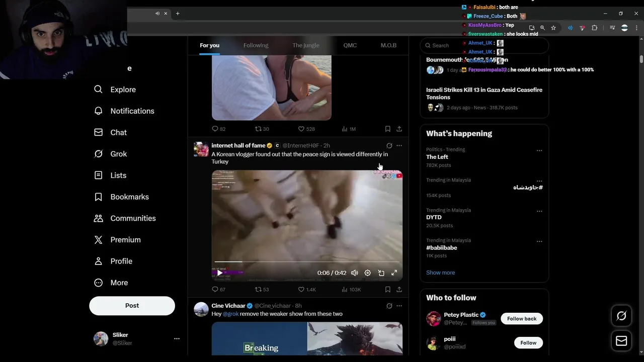This screenshot has height=362, width=644.
Task: Open Notifications from the sidebar
Action: (124, 111)
